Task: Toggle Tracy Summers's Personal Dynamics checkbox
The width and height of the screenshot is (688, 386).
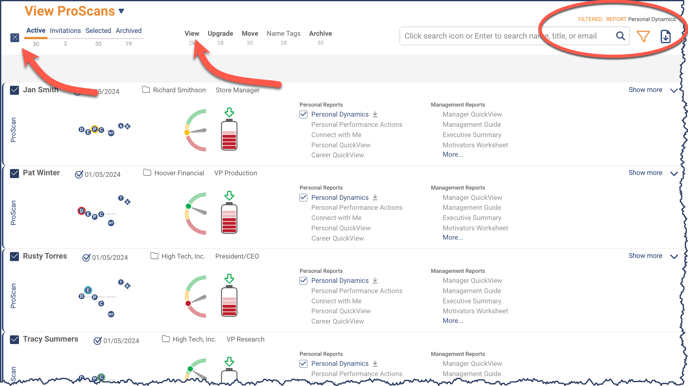Action: pyautogui.click(x=303, y=364)
